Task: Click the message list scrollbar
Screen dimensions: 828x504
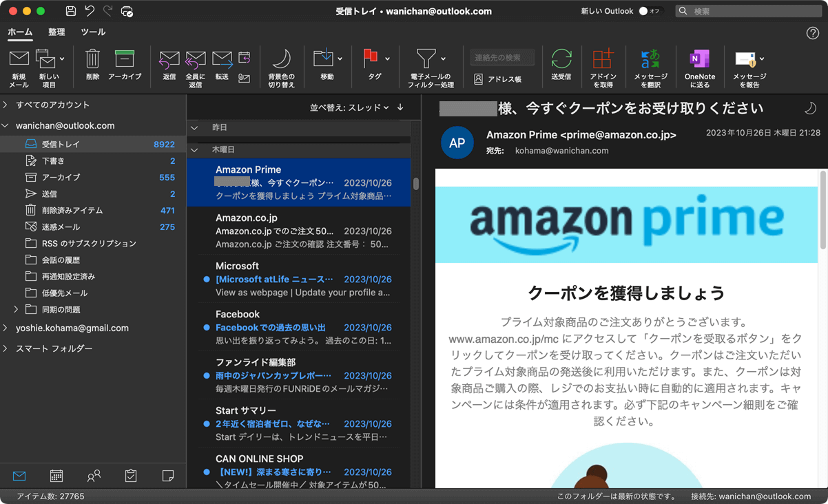Action: [416, 184]
